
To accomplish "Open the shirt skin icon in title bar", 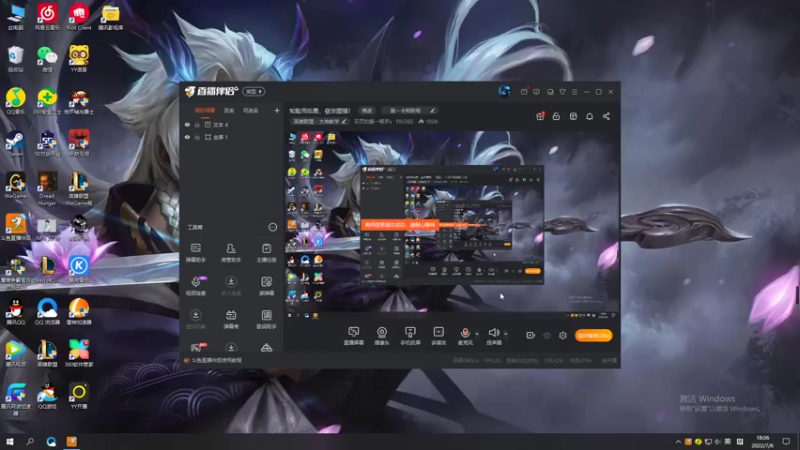I will [562, 92].
